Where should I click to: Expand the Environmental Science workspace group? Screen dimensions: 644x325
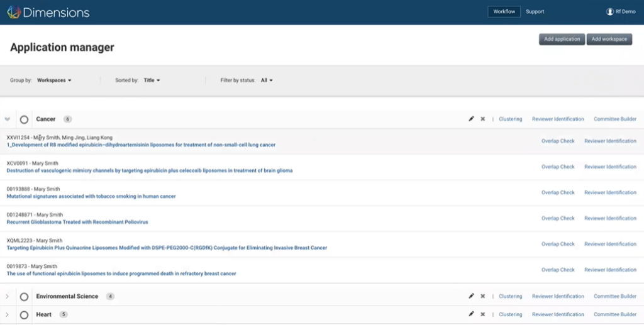[x=7, y=296]
